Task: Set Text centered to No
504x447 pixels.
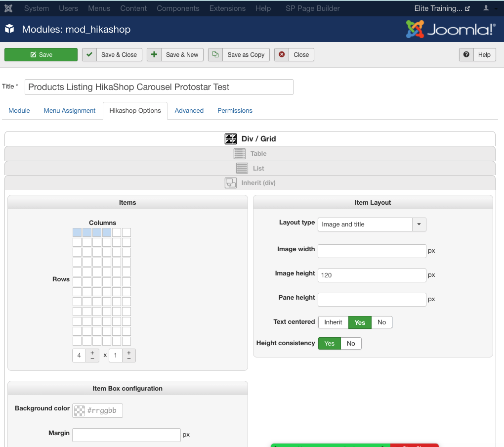Action: (x=381, y=322)
